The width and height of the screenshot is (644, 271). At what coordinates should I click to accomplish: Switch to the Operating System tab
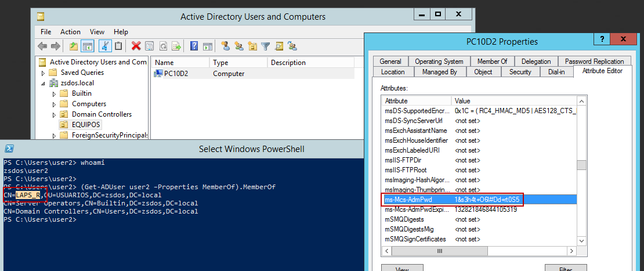(x=439, y=61)
